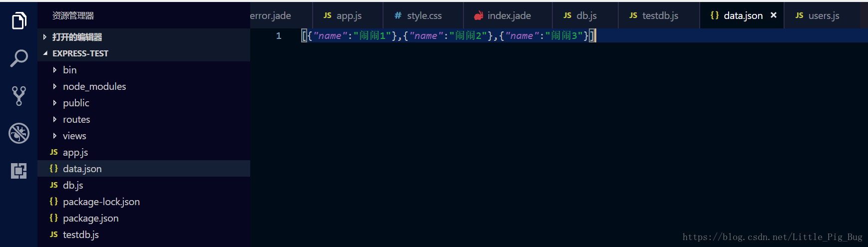
Task: Open the Source Control view
Action: pyautogui.click(x=19, y=96)
